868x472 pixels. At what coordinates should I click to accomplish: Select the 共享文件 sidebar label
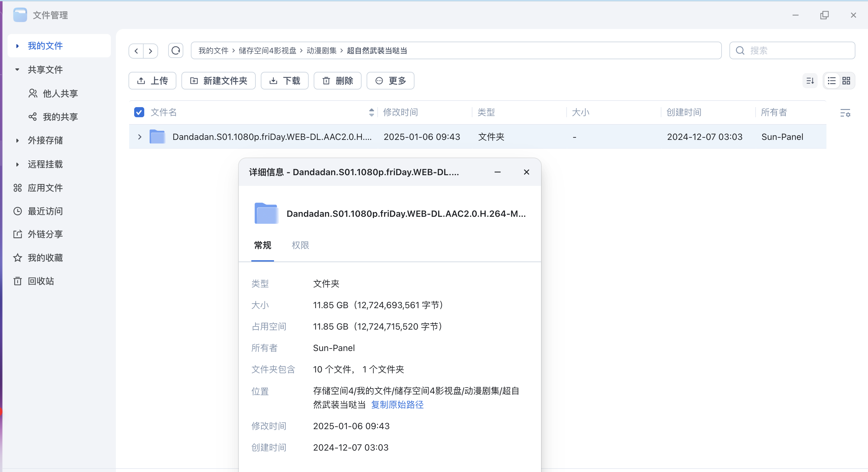pos(45,70)
